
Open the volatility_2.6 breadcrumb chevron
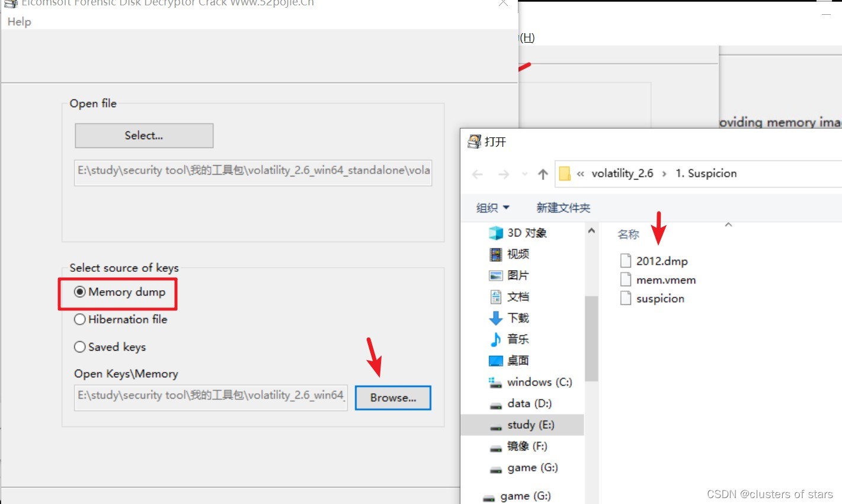[x=664, y=174]
